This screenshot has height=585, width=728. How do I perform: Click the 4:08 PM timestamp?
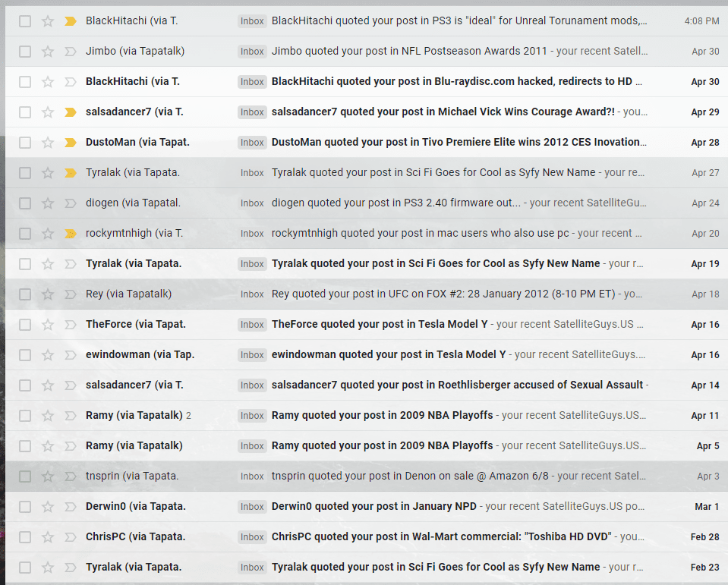[x=701, y=21]
